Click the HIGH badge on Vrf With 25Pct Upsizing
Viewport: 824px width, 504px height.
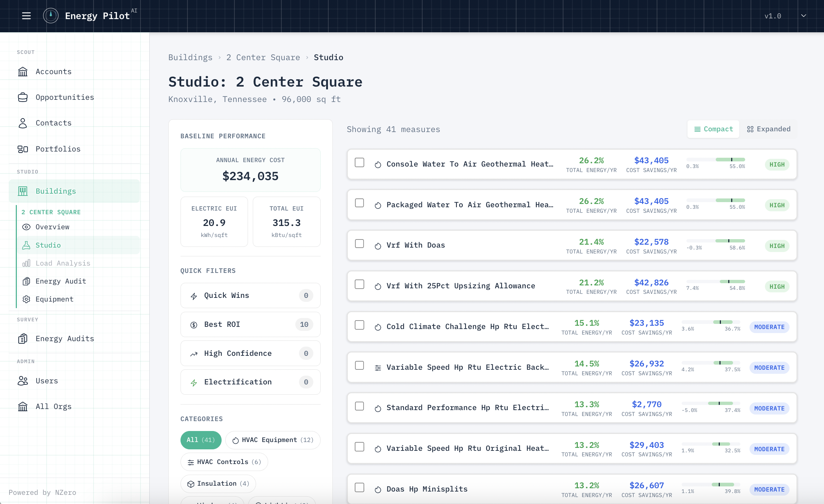pos(777,286)
